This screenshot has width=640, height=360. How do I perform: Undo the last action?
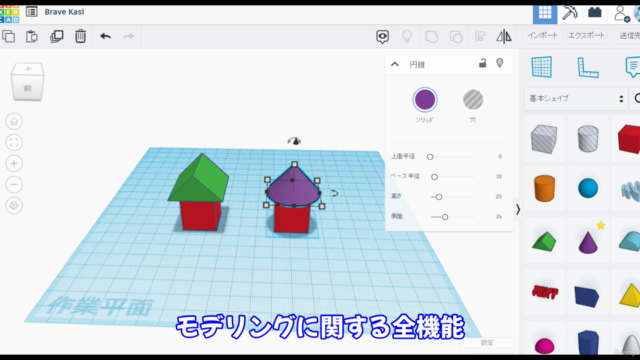[106, 36]
